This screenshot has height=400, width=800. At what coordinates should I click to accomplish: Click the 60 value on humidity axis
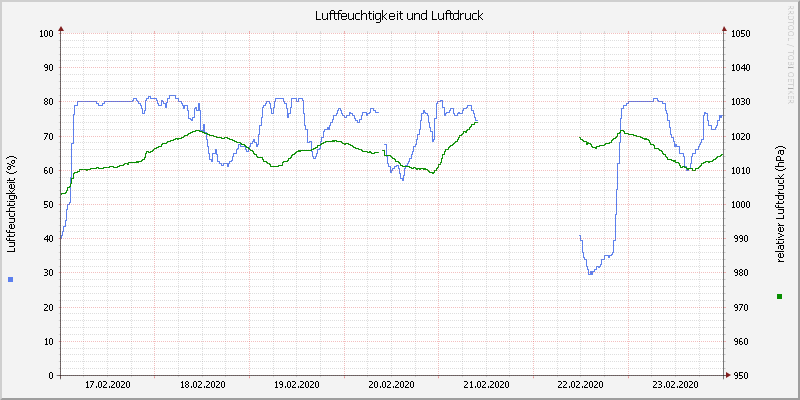pos(48,170)
